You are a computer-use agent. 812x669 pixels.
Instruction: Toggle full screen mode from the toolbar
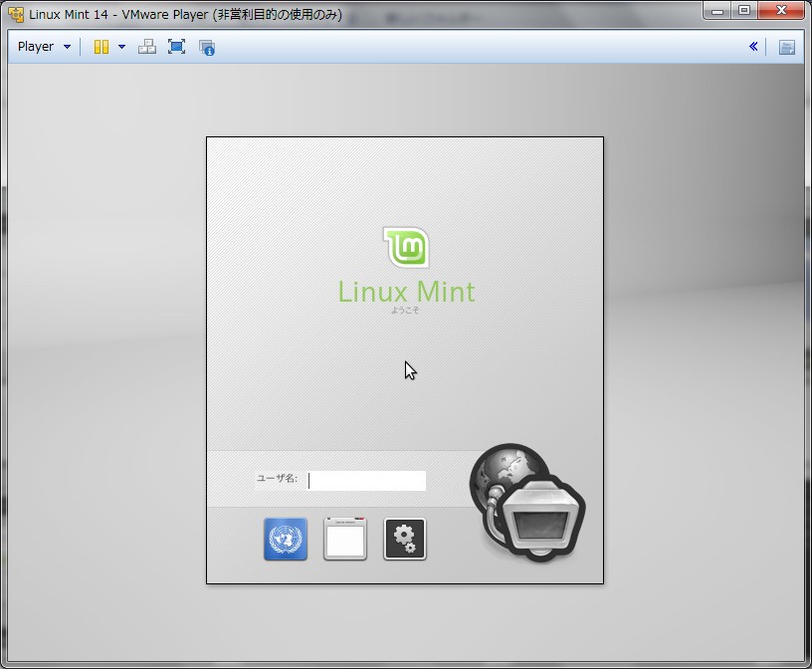(176, 46)
